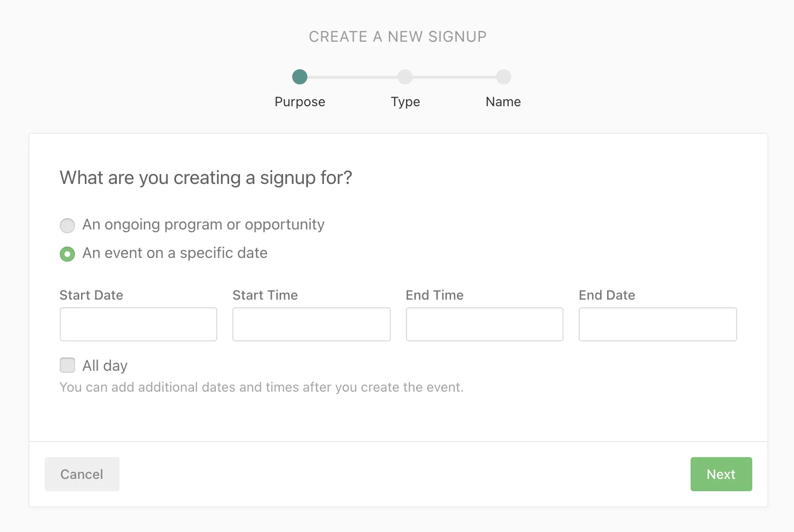Screen dimensions: 794x532
Task: Enable the All day checkbox
Action: point(67,366)
